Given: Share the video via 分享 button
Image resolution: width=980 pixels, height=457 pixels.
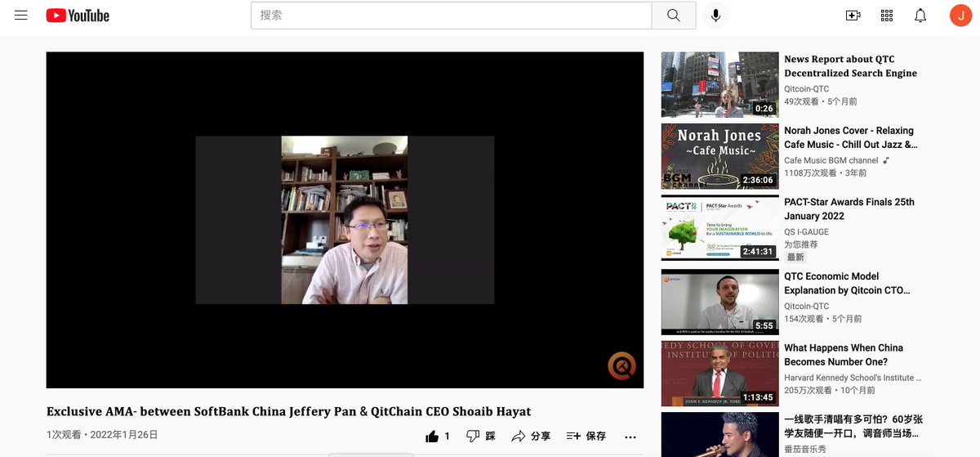Looking at the screenshot, I should [531, 437].
